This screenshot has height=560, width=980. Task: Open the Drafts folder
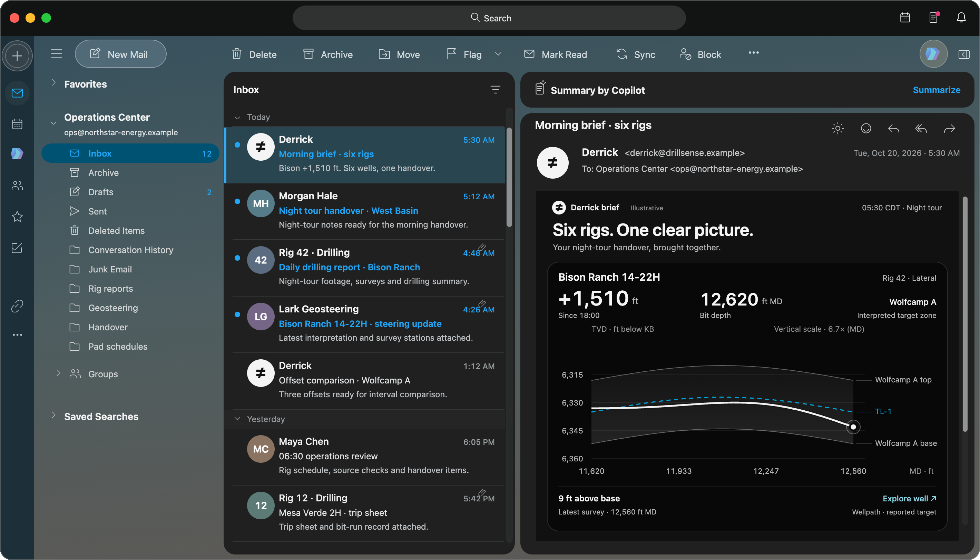pos(130,192)
